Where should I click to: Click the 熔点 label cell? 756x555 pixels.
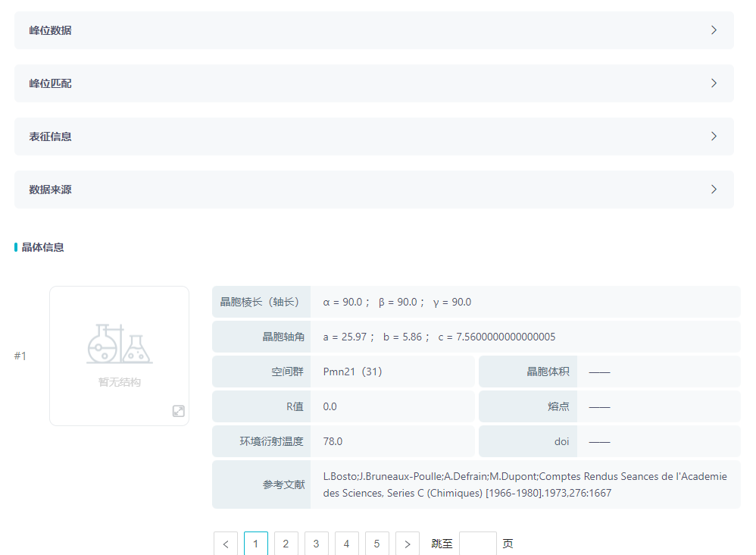coord(528,406)
